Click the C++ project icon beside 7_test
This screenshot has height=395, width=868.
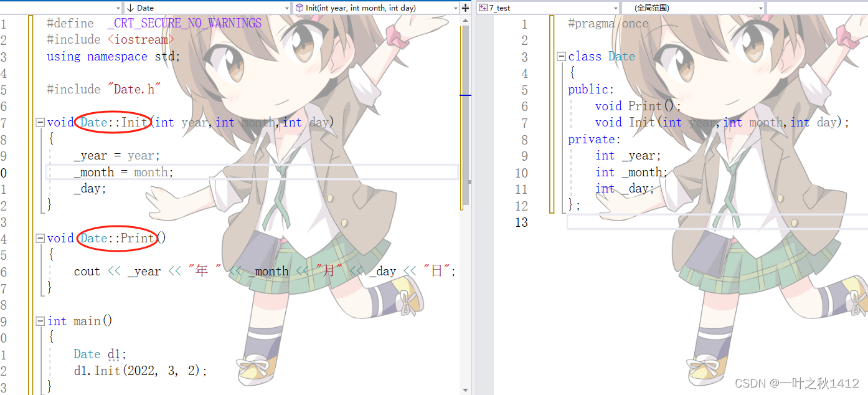(x=483, y=7)
